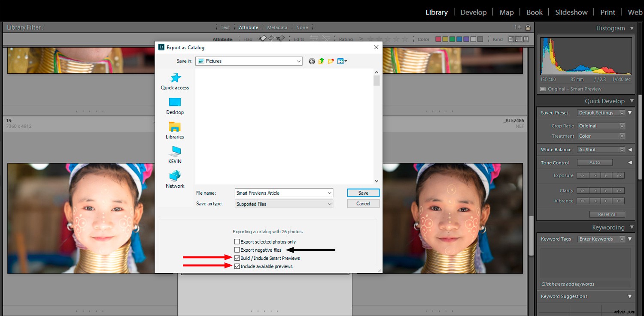Image resolution: width=644 pixels, height=316 pixels.
Task: Click the Save button
Action: click(x=363, y=193)
